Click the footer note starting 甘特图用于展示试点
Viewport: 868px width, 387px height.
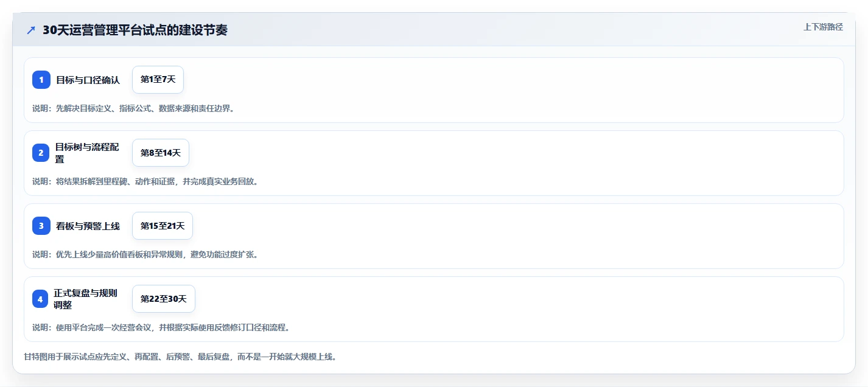[x=180, y=357]
